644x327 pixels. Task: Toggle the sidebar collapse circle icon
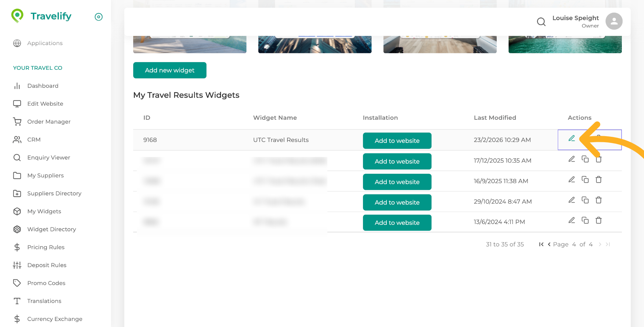point(99,17)
